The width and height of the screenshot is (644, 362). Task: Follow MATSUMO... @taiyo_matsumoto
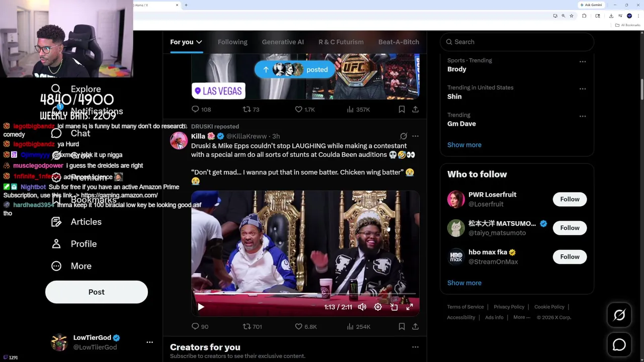(570, 228)
